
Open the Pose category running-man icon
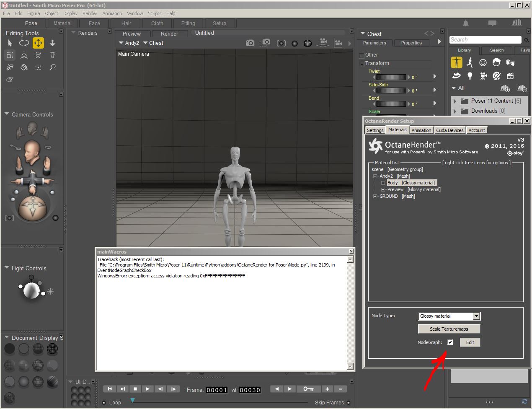(470, 62)
